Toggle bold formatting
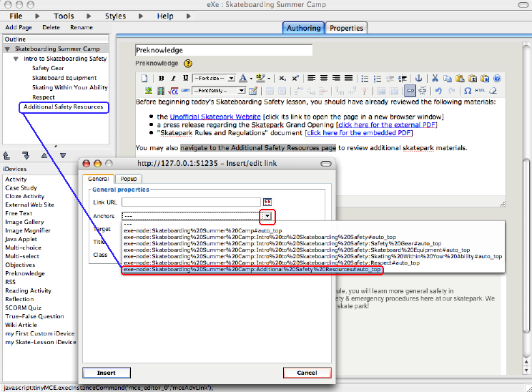Screen dimensions: 532x392 [161, 79]
